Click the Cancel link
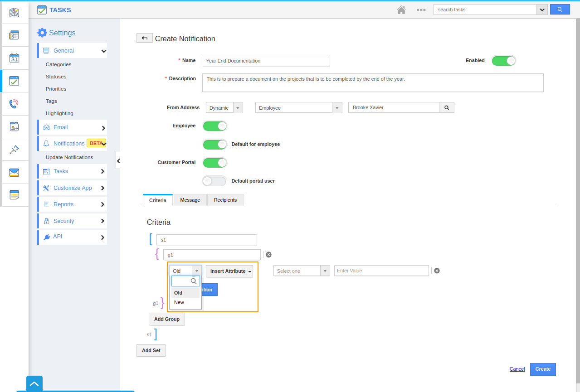The image size is (580, 392). [x=517, y=369]
